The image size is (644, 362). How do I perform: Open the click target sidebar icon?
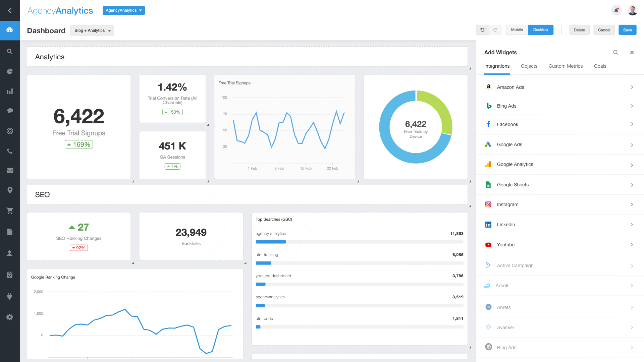click(10, 131)
